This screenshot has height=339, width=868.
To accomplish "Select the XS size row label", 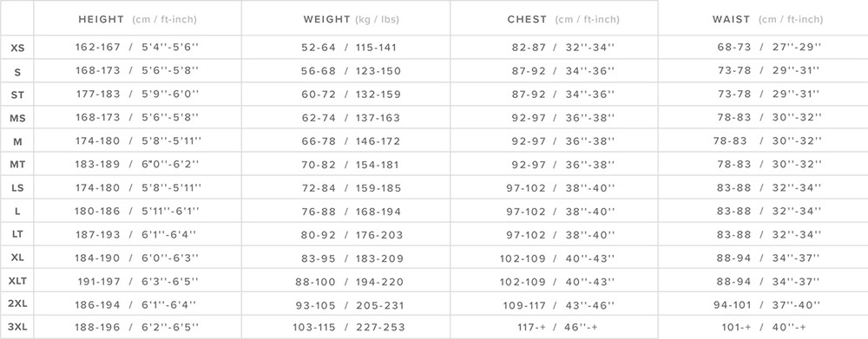I will tap(17, 48).
